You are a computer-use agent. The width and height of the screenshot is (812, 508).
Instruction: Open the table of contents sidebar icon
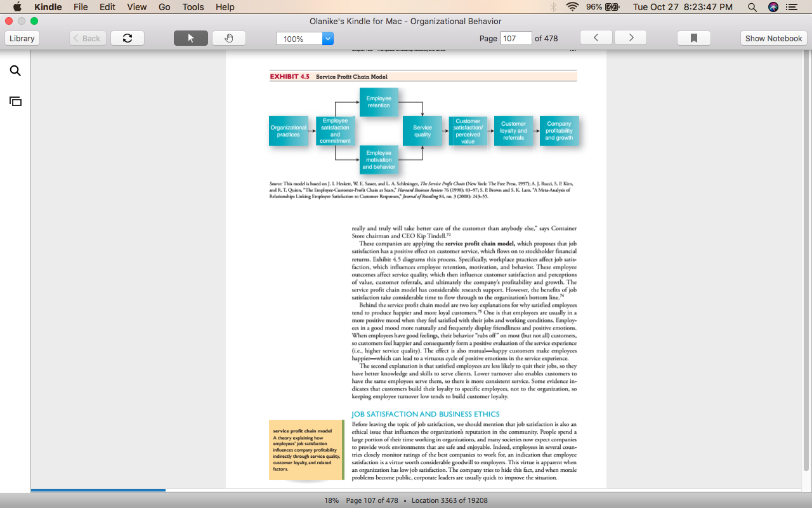(15, 101)
